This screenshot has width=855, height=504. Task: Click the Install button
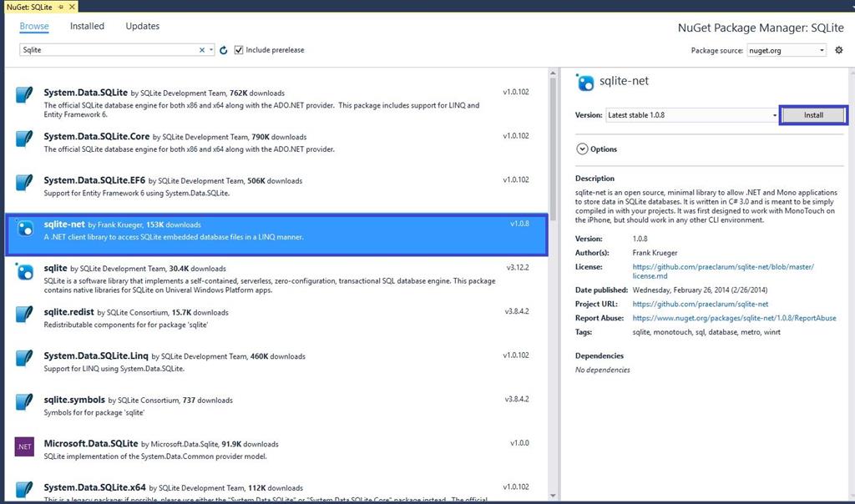(x=813, y=115)
